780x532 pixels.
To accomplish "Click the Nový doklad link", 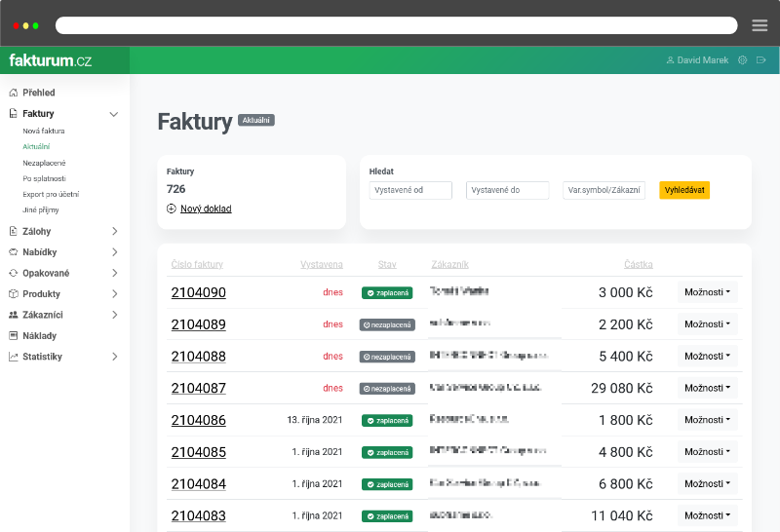I will pyautogui.click(x=206, y=209).
